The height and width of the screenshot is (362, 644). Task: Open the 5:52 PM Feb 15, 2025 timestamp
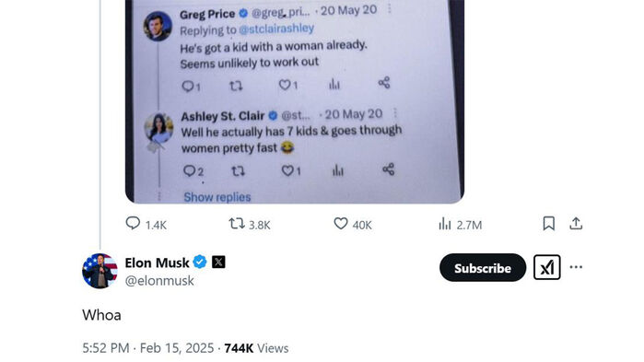click(147, 348)
